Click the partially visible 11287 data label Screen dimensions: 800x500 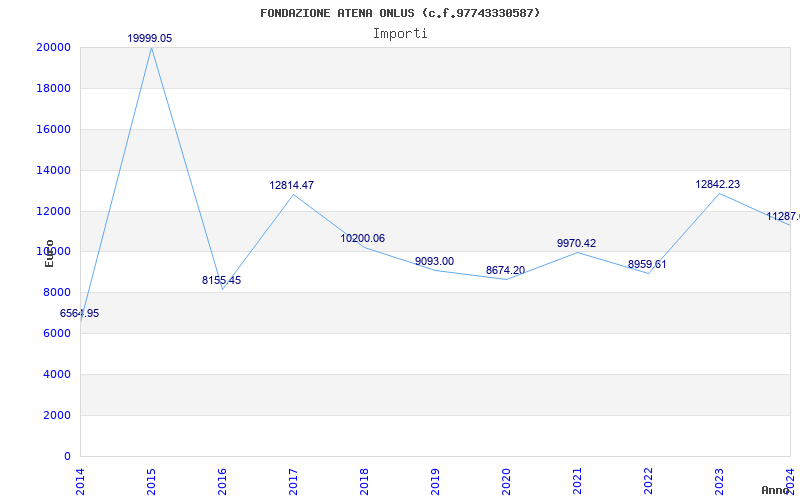tap(783, 216)
